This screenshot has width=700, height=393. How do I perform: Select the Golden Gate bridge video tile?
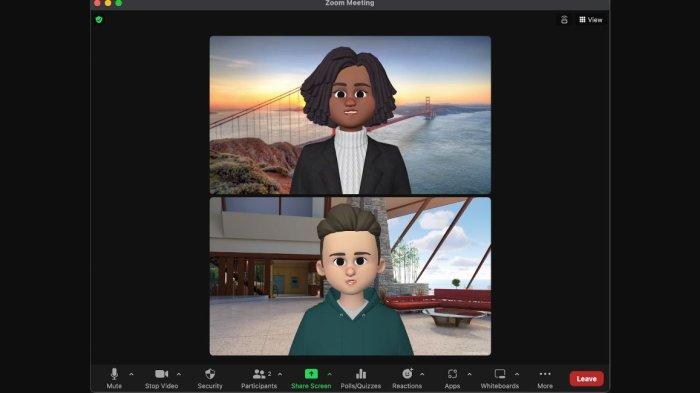coord(350,115)
